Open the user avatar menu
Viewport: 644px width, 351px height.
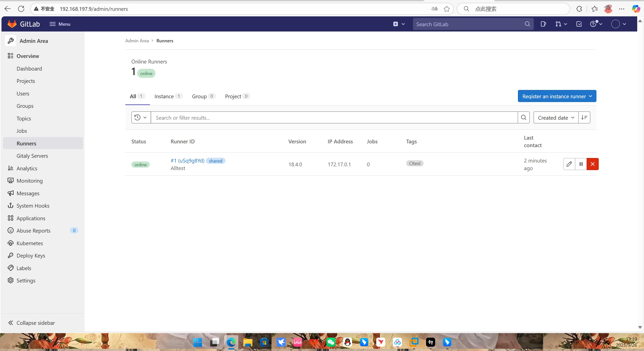click(619, 24)
